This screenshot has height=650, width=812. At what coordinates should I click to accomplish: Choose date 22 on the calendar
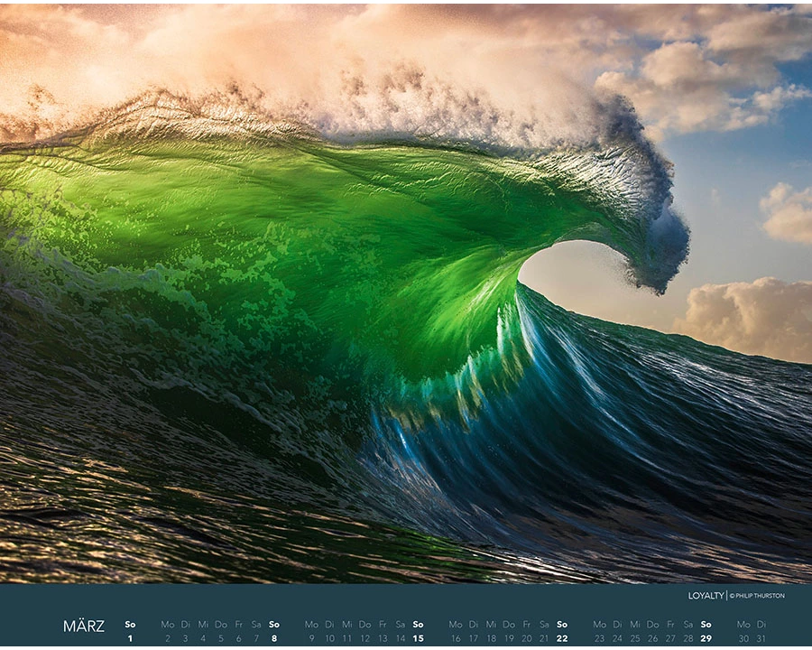pos(562,638)
